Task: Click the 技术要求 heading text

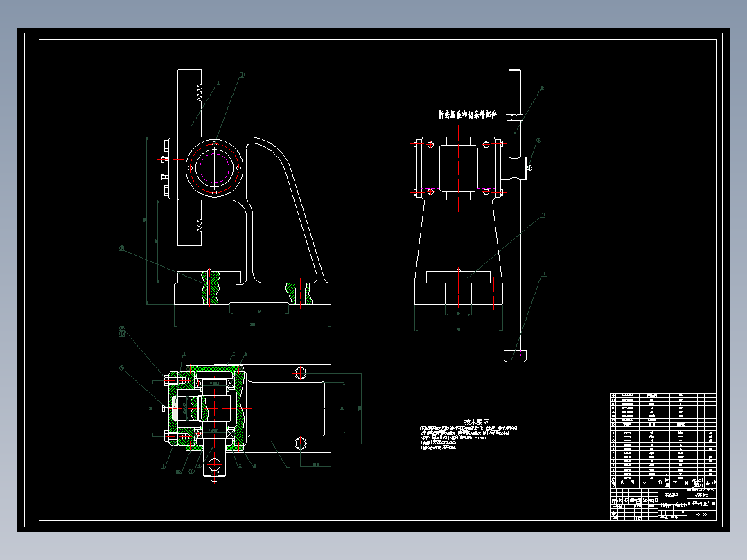Action: [x=477, y=421]
